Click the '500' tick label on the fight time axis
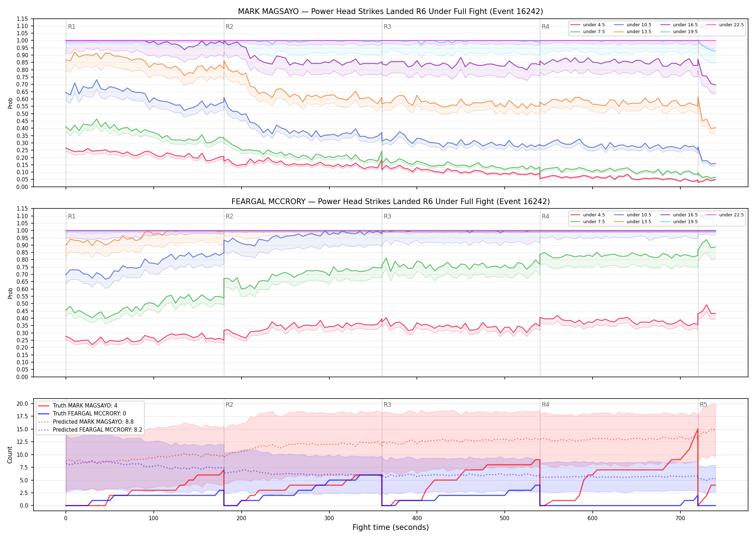Screen dimensions: 756x540 pos(505,518)
